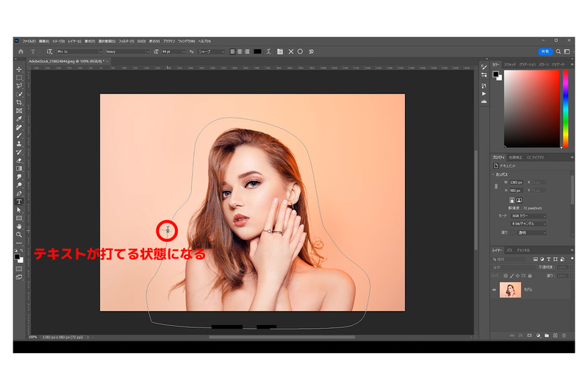Open the レイヤー menu
Screen dimensions: 588x392
click(x=74, y=41)
